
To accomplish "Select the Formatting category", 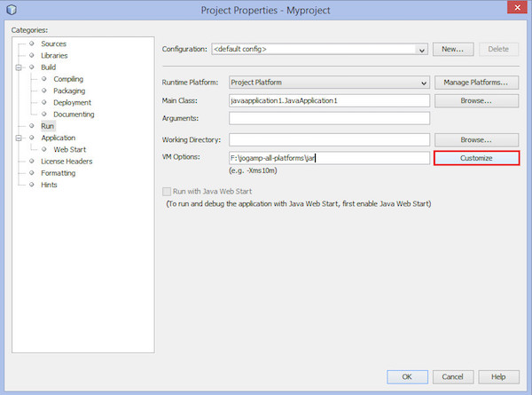I will click(x=58, y=173).
